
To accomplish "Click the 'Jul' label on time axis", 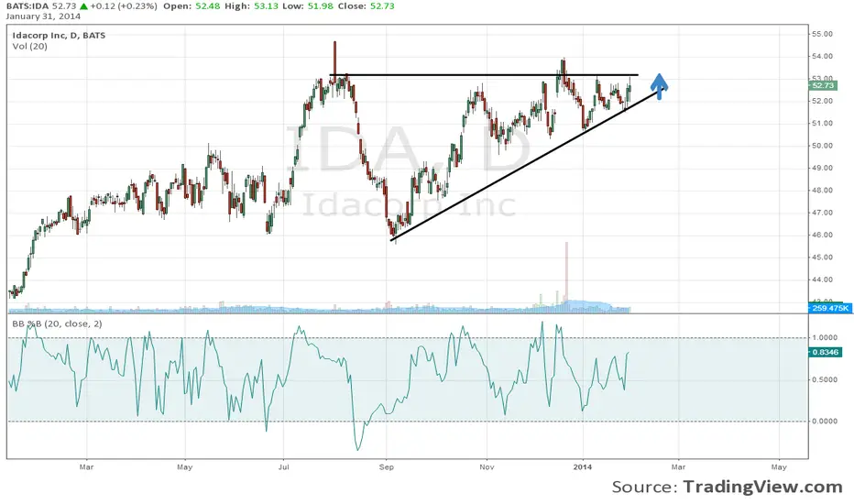I will click(x=283, y=467).
